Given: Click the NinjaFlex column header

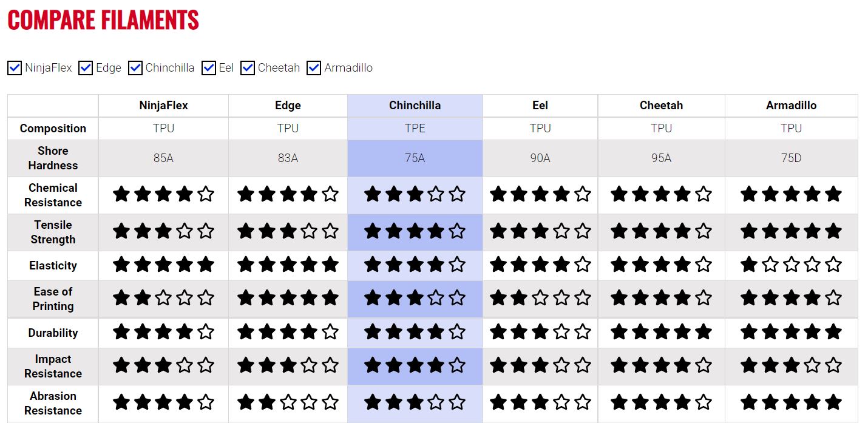Looking at the screenshot, I should pos(163,106).
